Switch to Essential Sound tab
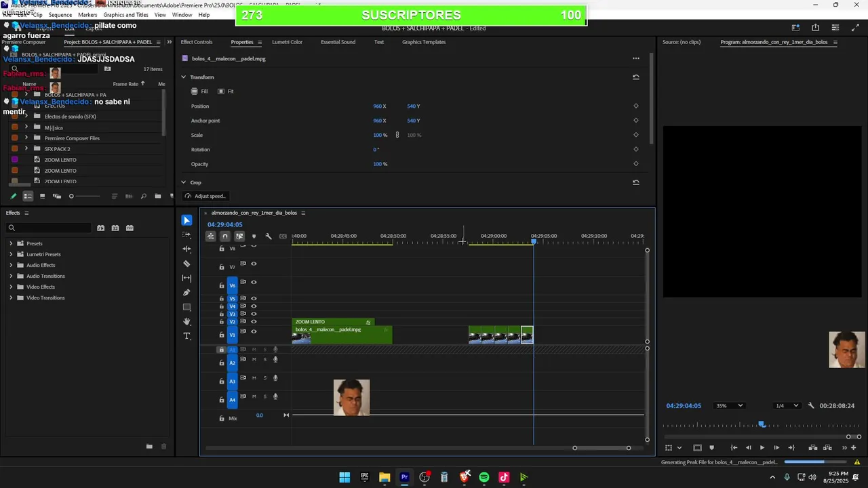The height and width of the screenshot is (488, 868). pos(338,42)
